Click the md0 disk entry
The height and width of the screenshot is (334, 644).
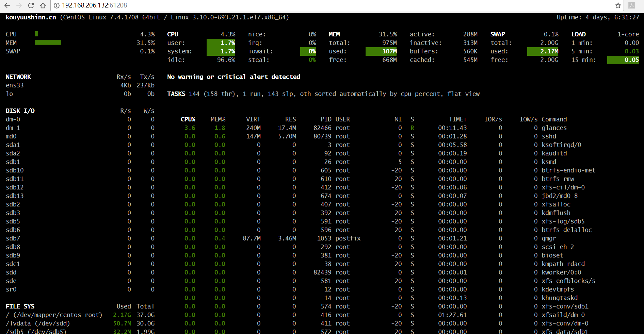pos(11,136)
